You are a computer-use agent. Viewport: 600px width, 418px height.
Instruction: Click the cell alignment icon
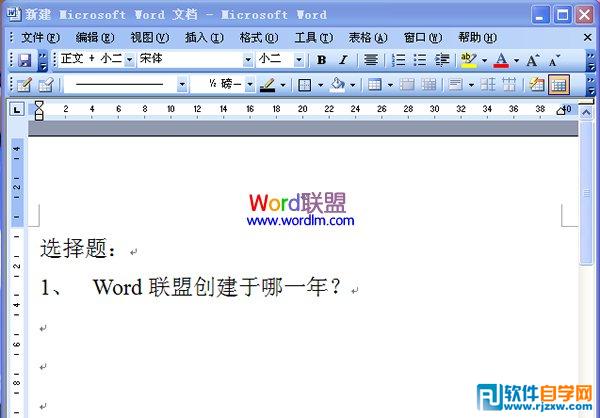(x=455, y=85)
